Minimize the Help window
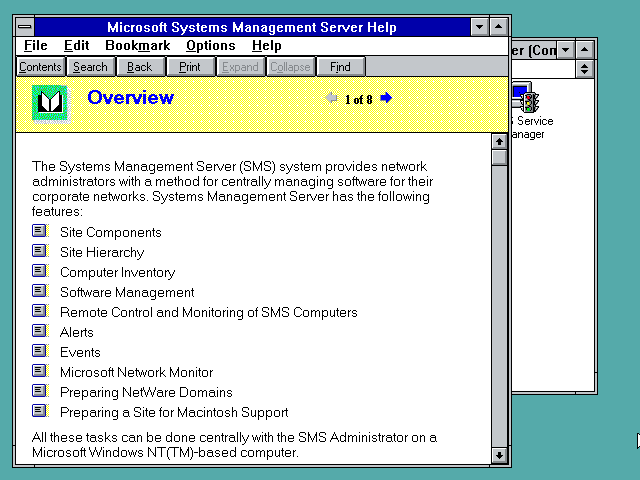This screenshot has width=640, height=480. click(479, 27)
